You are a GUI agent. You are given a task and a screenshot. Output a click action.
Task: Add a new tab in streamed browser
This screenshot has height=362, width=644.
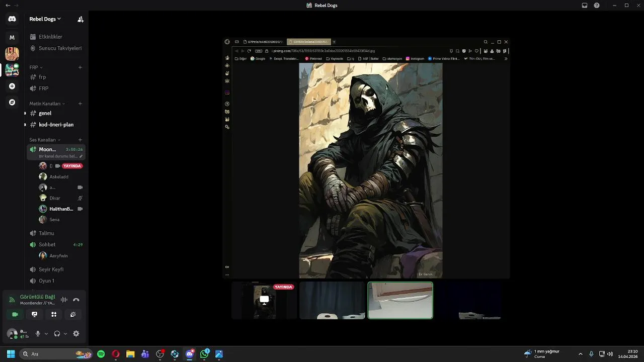tap(334, 42)
